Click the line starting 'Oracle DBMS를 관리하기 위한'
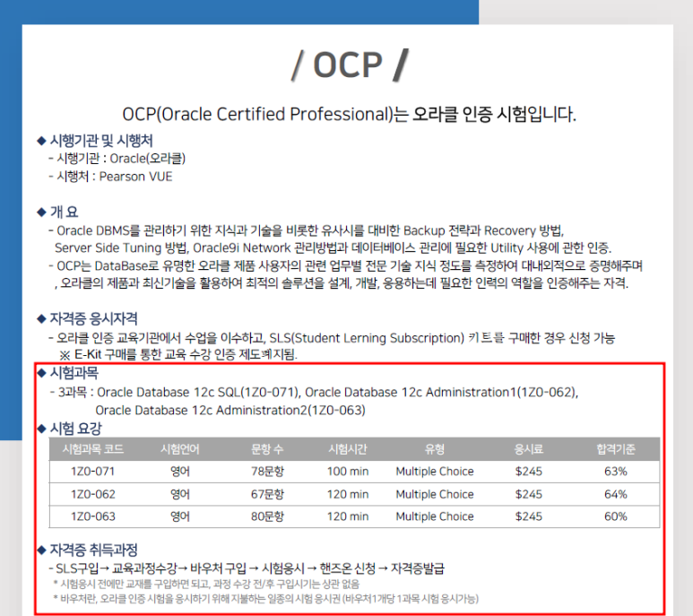Screen dimensions: 693x616 pyautogui.click(x=307, y=230)
